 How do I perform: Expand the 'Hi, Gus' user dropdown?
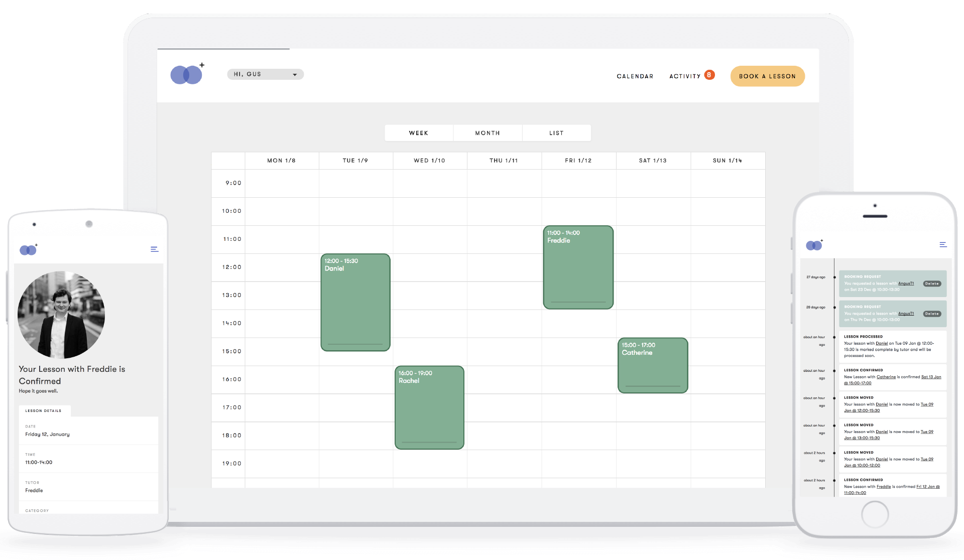pos(265,74)
